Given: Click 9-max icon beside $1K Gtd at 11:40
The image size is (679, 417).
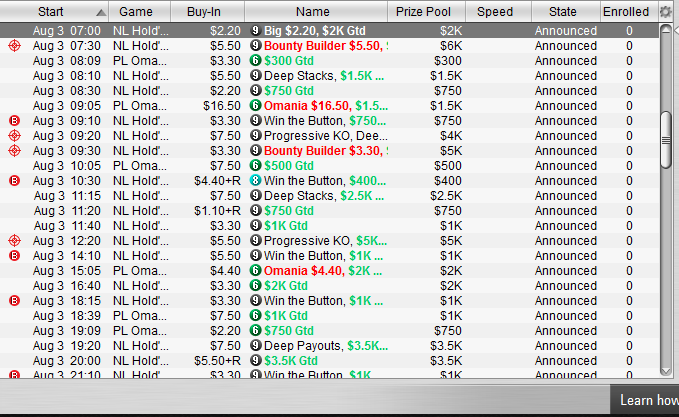Looking at the screenshot, I should [255, 225].
